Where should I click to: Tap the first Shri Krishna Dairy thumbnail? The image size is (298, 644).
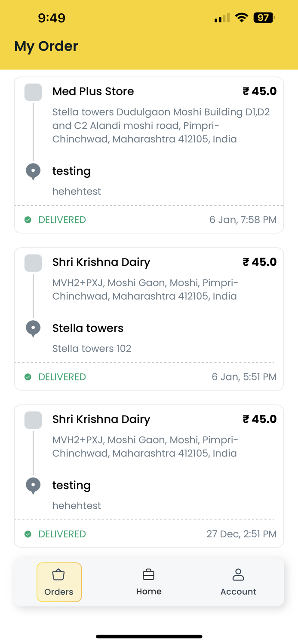tap(33, 263)
